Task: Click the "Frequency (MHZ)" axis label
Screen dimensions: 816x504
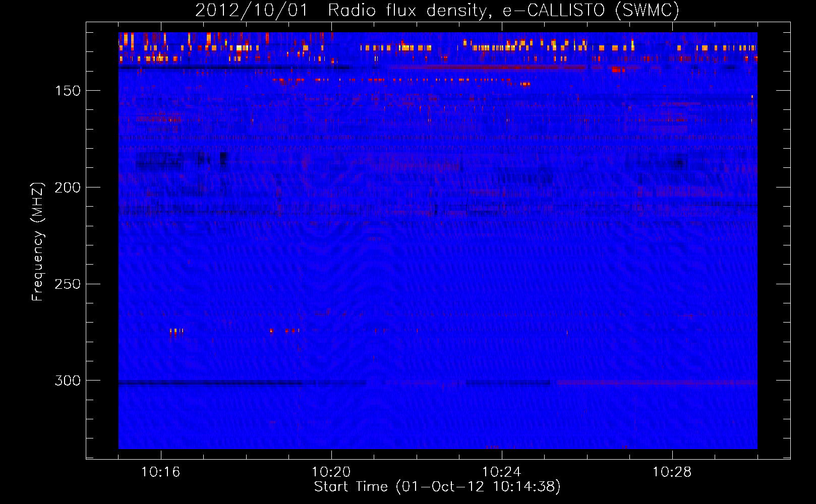Action: pos(38,241)
